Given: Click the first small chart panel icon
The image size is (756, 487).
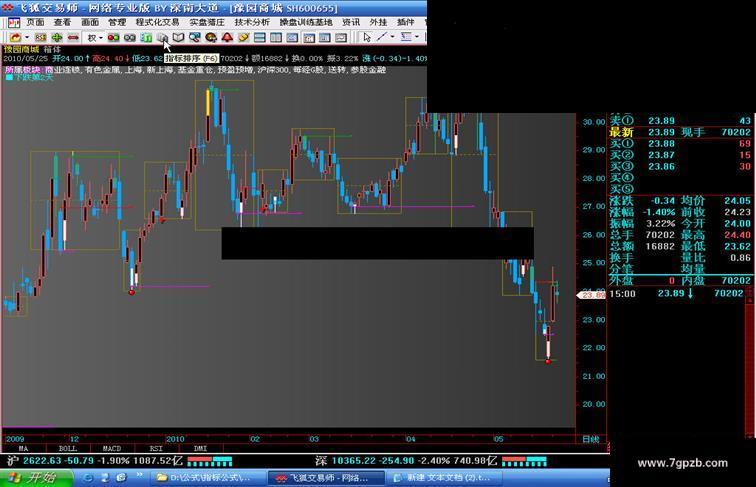Looking at the screenshot, I should click(x=309, y=37).
